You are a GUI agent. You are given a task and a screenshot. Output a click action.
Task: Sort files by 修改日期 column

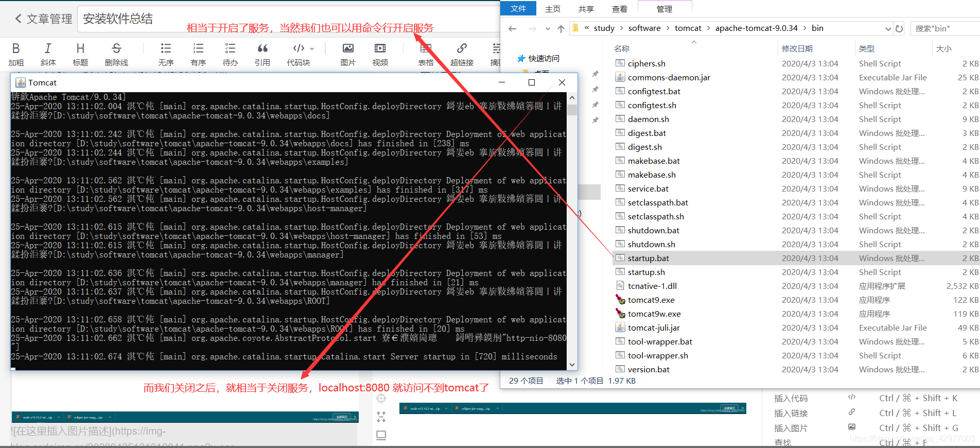797,48
